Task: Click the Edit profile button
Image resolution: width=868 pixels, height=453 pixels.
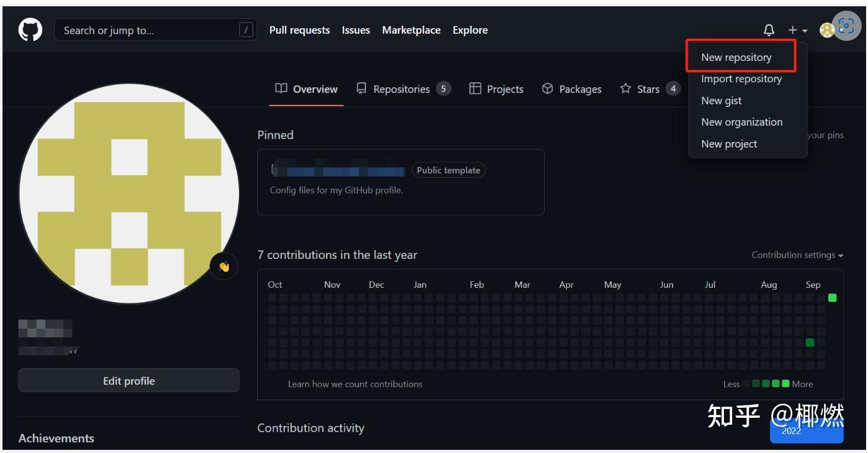Action: click(128, 380)
